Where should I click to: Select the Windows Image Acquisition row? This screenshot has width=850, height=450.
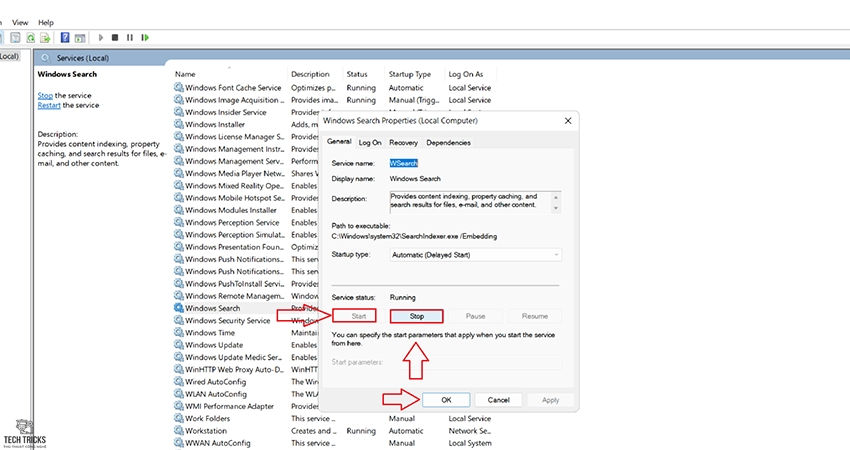click(x=234, y=100)
